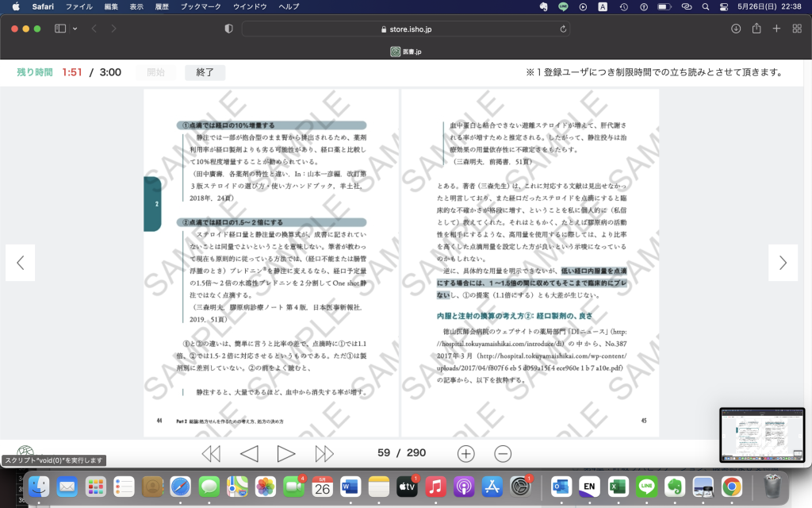
Task: Reload the page using refresh icon
Action: tap(564, 29)
